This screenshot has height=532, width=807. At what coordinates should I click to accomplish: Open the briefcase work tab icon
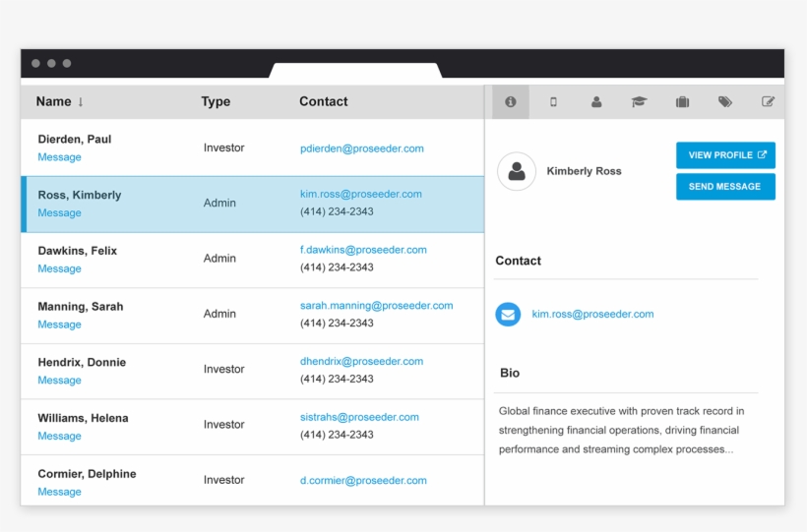pos(682,102)
